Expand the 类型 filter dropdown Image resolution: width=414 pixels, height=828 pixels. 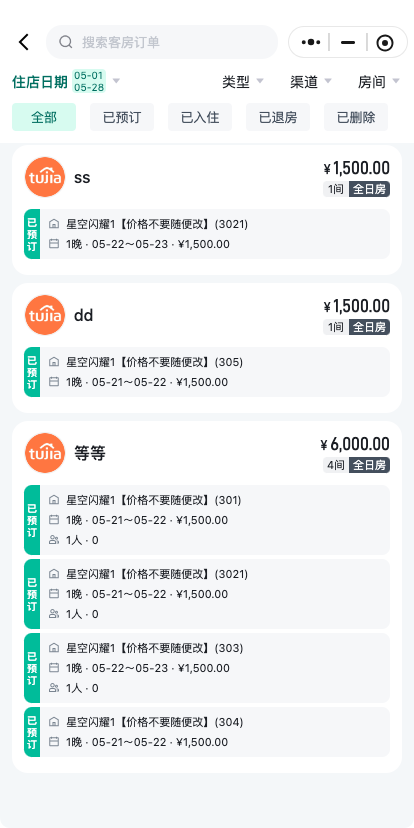click(x=243, y=81)
